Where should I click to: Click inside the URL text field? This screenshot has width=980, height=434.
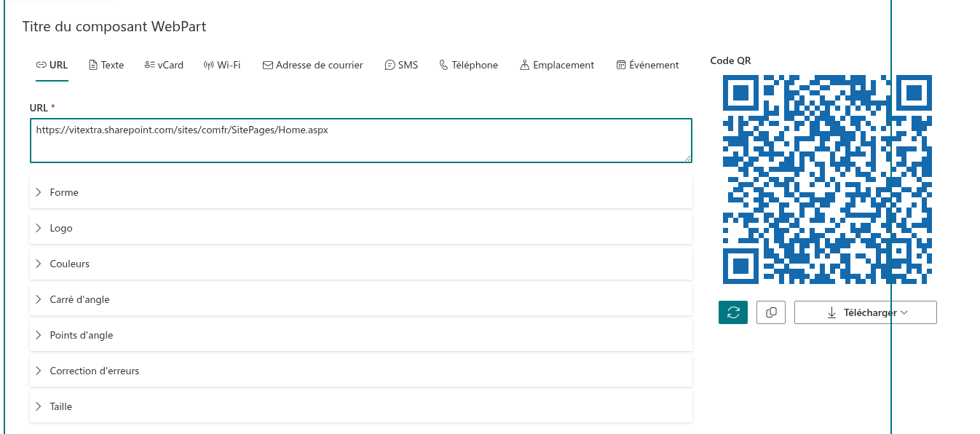coord(361,141)
